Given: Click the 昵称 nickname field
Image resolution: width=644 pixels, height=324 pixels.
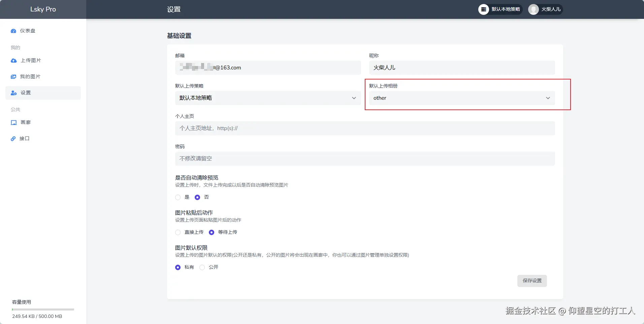Looking at the screenshot, I should [462, 68].
